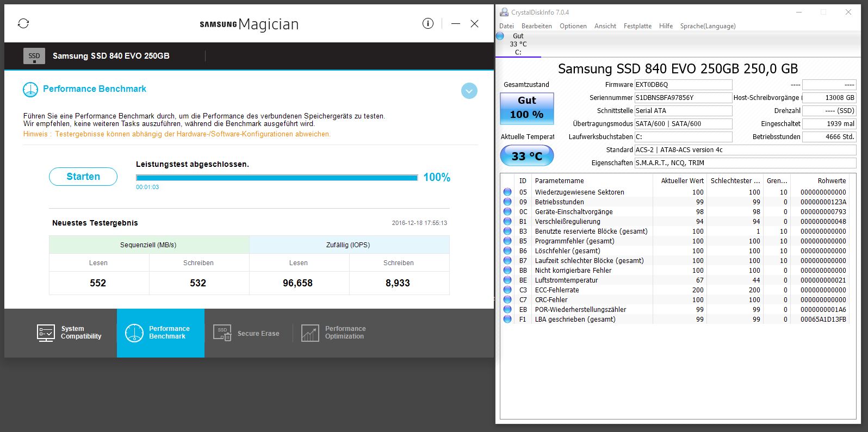This screenshot has height=432, width=868.
Task: Click the Betriebsstunden 4666 Std. value
Action: (x=829, y=137)
